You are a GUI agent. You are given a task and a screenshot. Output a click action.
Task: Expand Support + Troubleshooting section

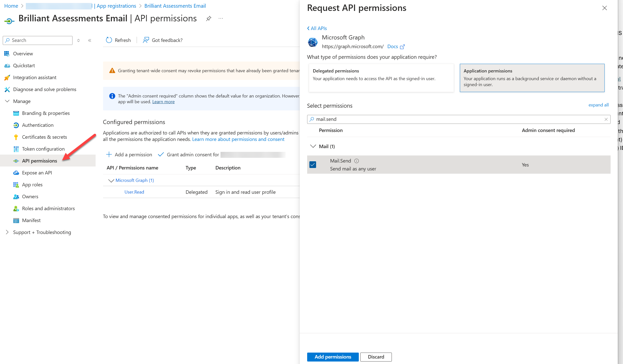point(7,232)
